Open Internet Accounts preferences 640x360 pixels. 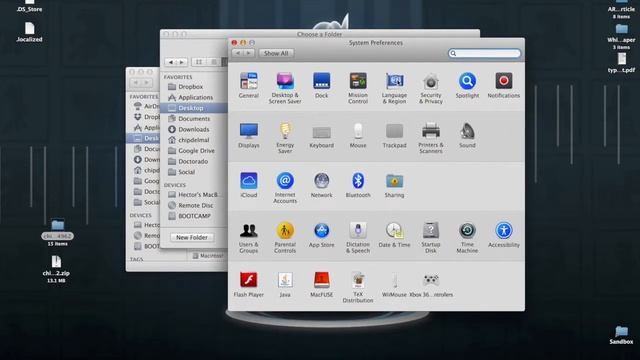tap(285, 188)
